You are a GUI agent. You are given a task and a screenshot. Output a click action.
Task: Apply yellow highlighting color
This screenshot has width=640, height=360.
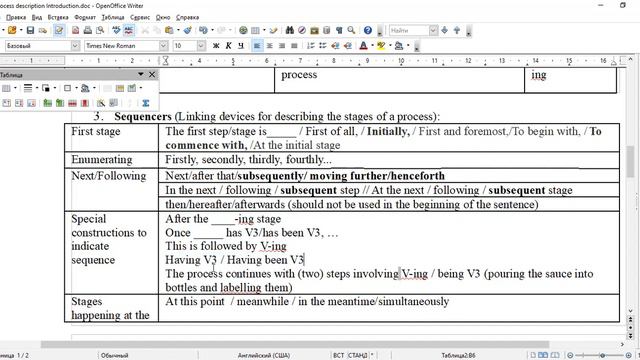coord(381,46)
